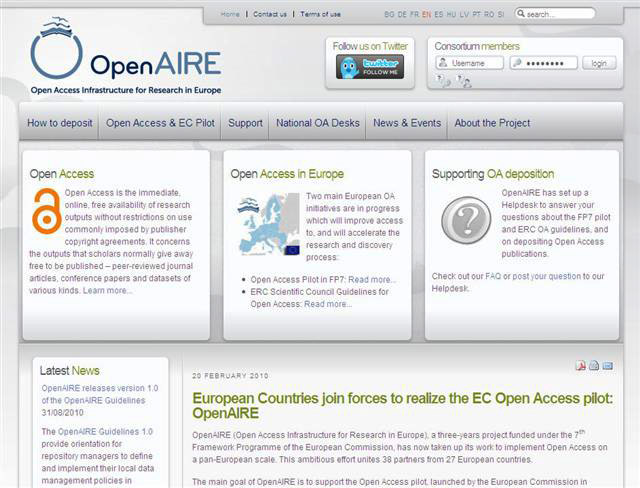640x488 pixels.
Task: Switch language to BG
Action: [389, 14]
